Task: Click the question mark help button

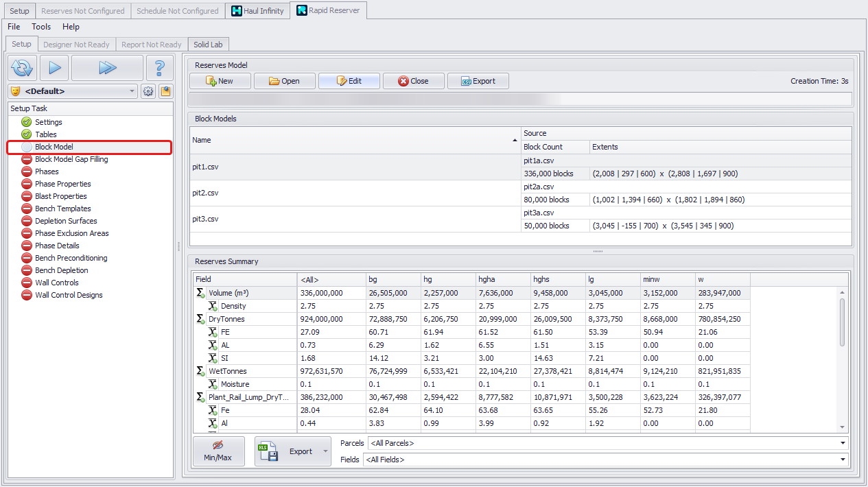Action: click(159, 68)
